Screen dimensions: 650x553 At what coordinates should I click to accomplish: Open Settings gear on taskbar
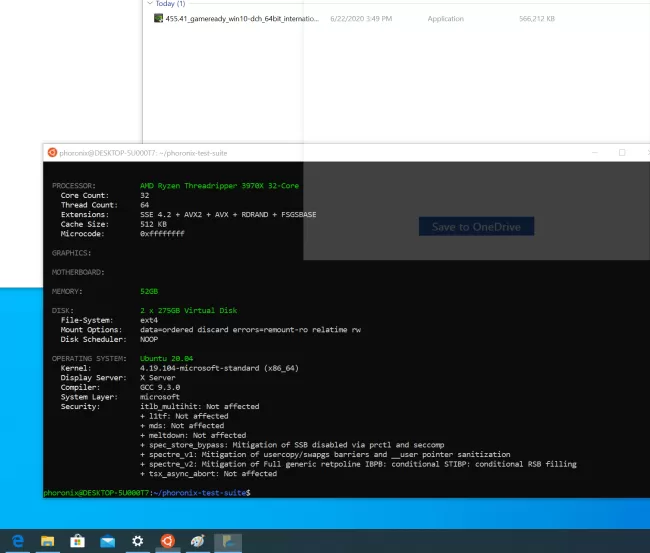(x=138, y=541)
